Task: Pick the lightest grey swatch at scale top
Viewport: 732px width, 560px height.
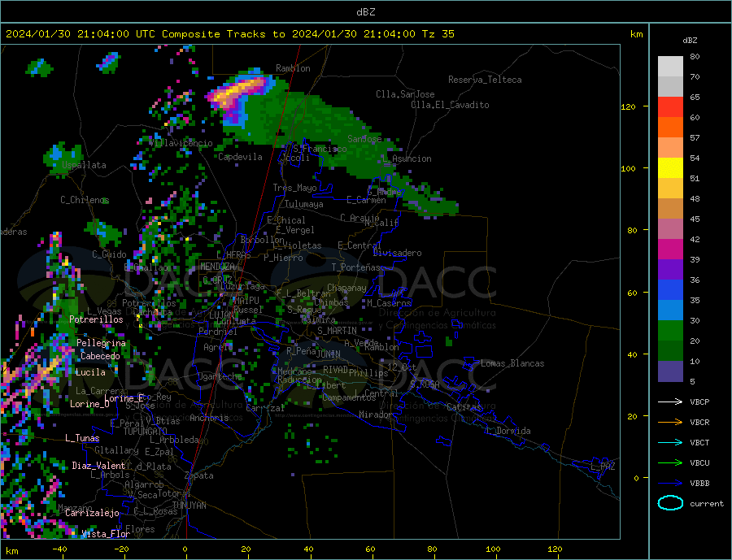Action: 670,67
